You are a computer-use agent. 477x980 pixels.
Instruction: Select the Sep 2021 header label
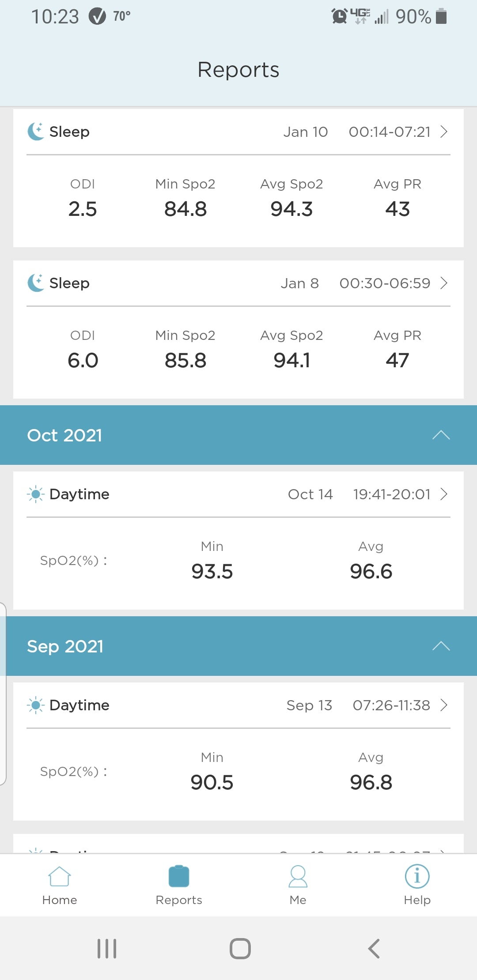pos(65,646)
